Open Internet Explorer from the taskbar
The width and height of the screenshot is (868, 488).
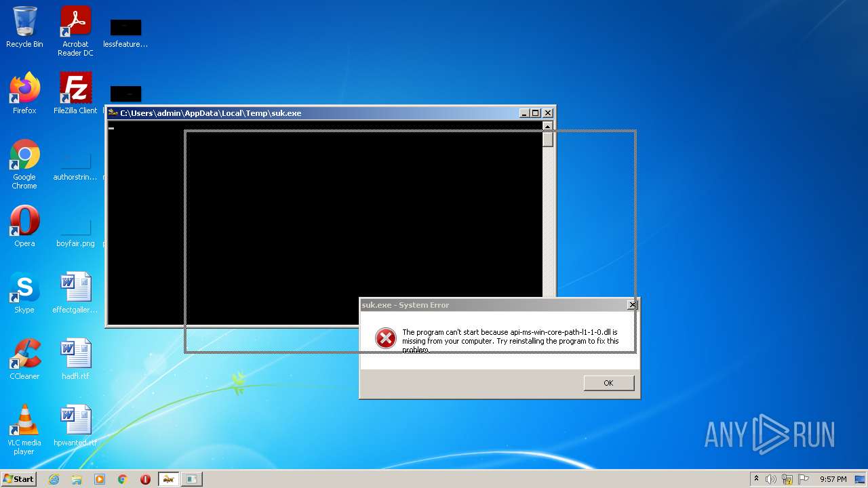54,479
